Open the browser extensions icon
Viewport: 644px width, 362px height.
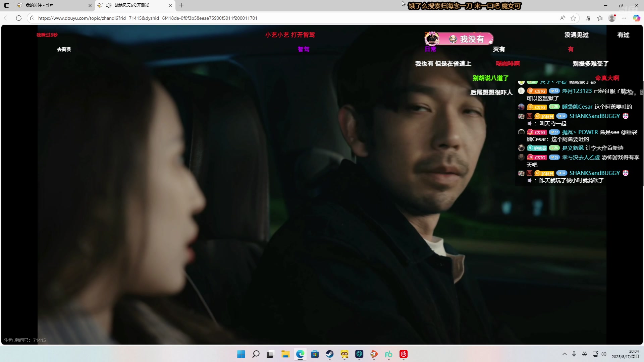pos(588,18)
